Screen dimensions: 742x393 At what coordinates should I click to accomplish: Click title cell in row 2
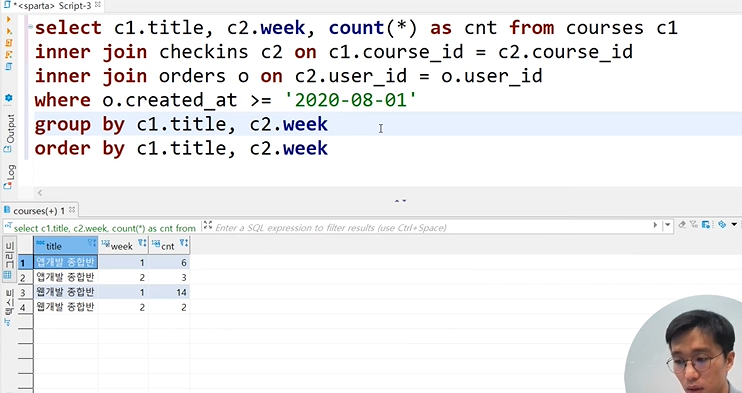pos(66,277)
